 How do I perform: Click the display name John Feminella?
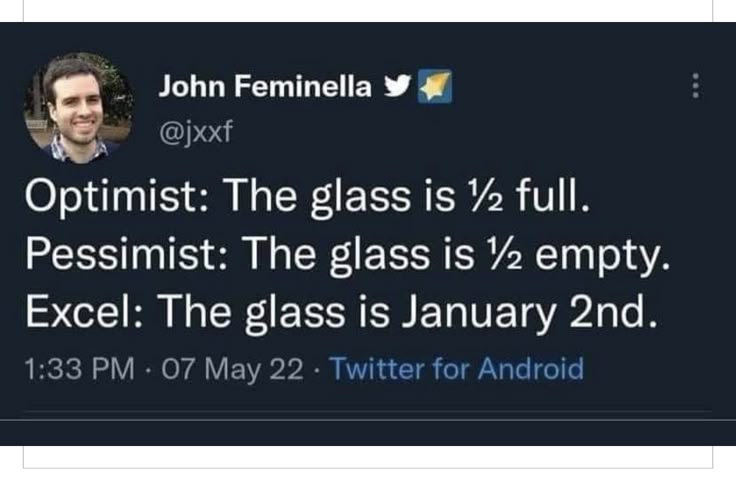click(x=265, y=88)
